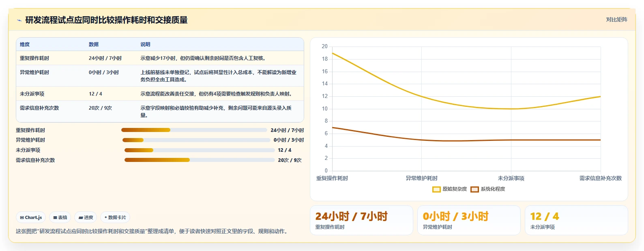Viewport: 644px width, 251px height.
Task: Select the 进度 tag
Action: [86, 217]
